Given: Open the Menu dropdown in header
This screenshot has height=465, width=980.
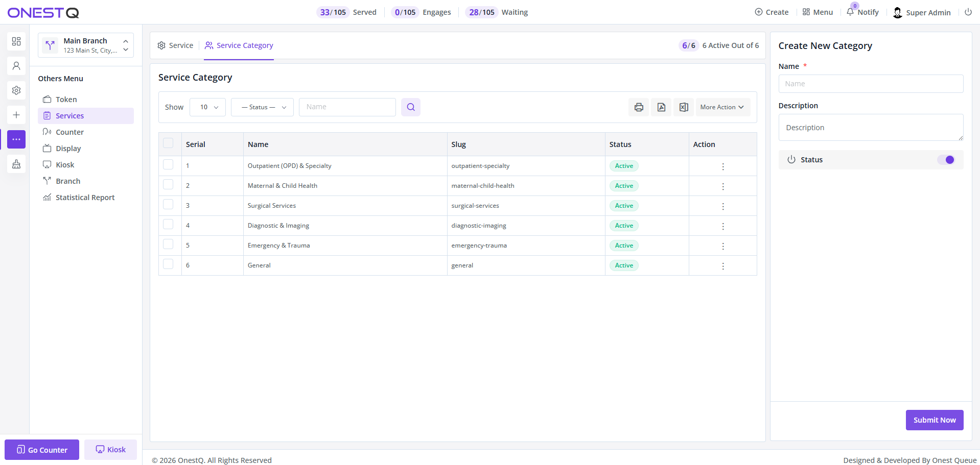Looking at the screenshot, I should coord(818,12).
